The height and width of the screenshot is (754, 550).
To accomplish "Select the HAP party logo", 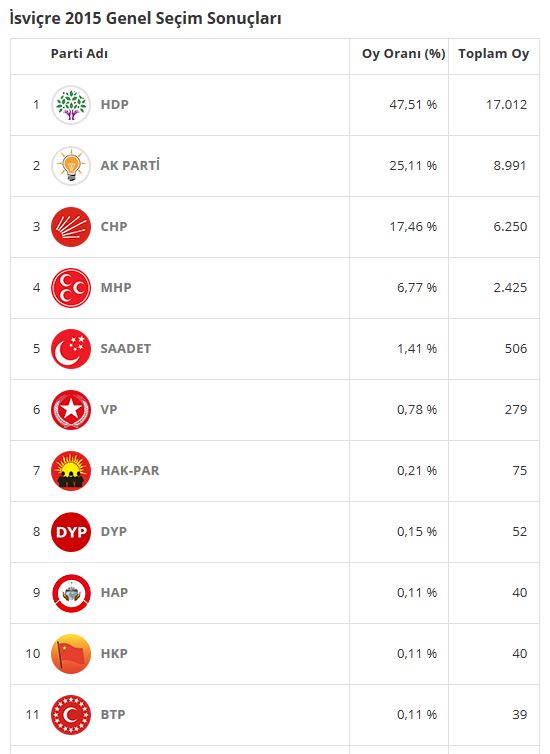I will point(71,593).
